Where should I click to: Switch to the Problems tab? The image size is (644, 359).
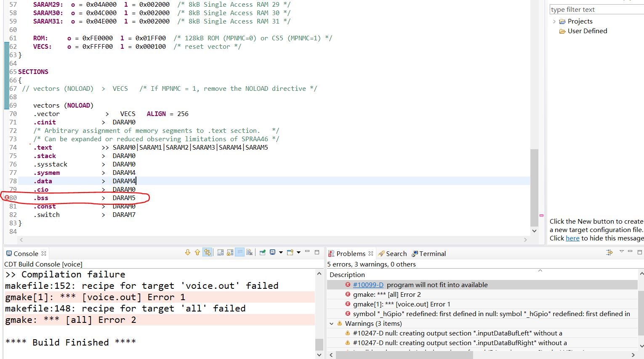click(351, 253)
